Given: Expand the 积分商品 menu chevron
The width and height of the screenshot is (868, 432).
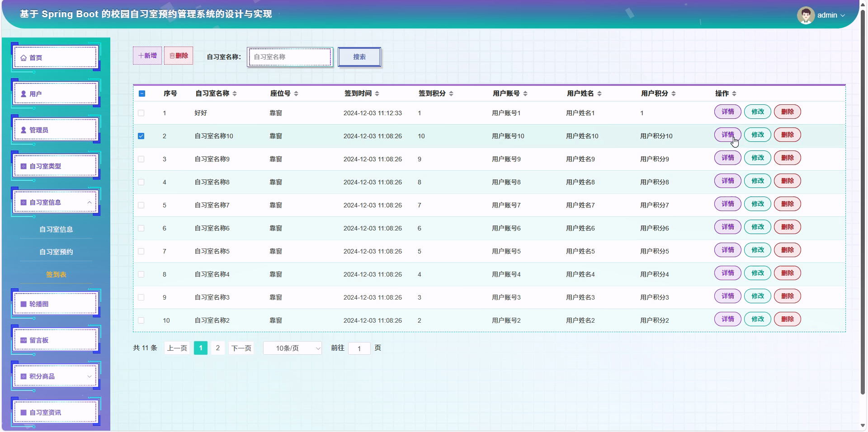Looking at the screenshot, I should (x=90, y=376).
